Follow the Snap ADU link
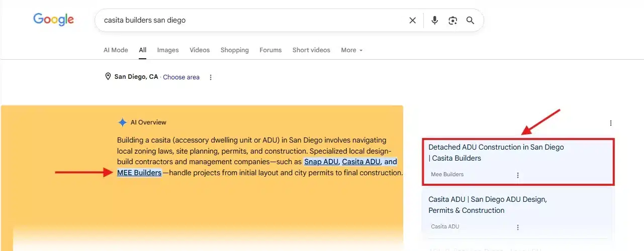This screenshot has width=644, height=251. pos(321,162)
